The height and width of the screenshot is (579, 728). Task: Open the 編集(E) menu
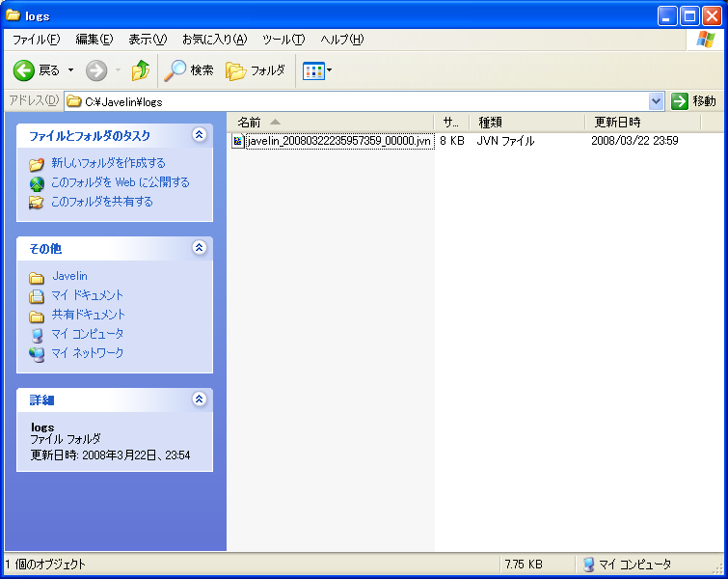[94, 40]
